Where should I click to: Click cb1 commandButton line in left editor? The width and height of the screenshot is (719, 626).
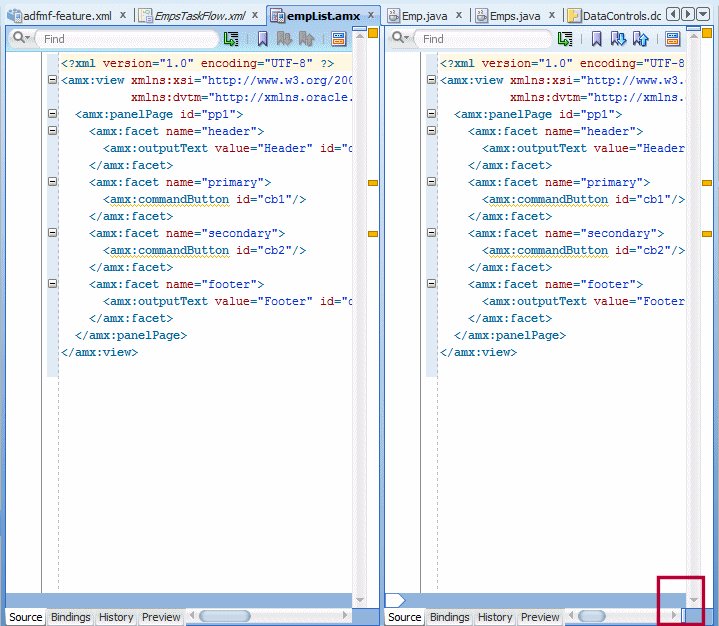[205, 199]
